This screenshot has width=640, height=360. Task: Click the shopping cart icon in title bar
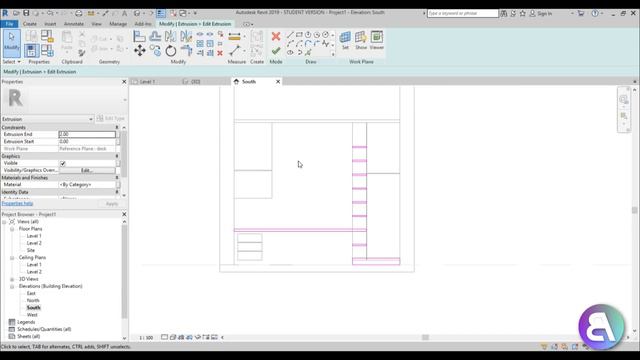pyautogui.click(x=581, y=13)
